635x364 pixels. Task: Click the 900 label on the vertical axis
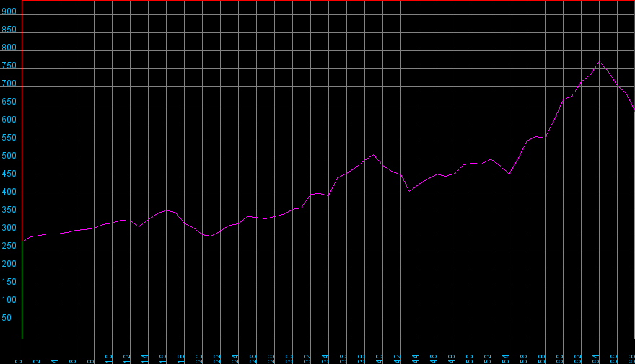[9, 12]
